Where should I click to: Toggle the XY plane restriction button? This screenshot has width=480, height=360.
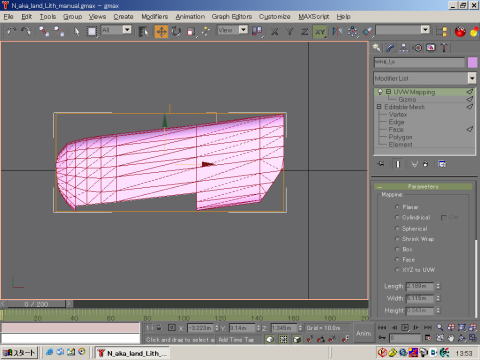[x=320, y=31]
